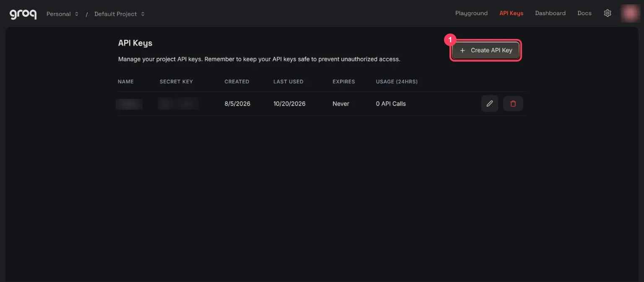
Task: Click the blurred key name cell
Action: point(129,103)
